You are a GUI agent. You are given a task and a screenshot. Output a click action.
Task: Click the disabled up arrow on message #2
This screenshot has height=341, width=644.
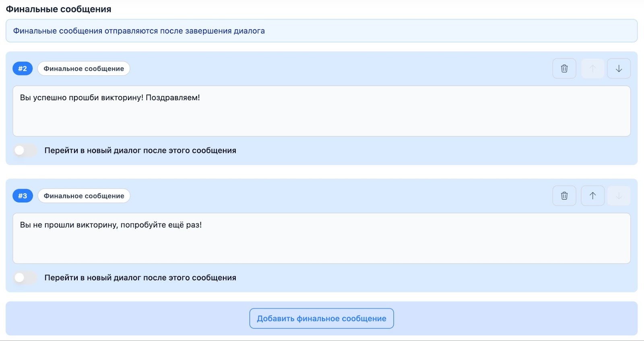(x=592, y=69)
